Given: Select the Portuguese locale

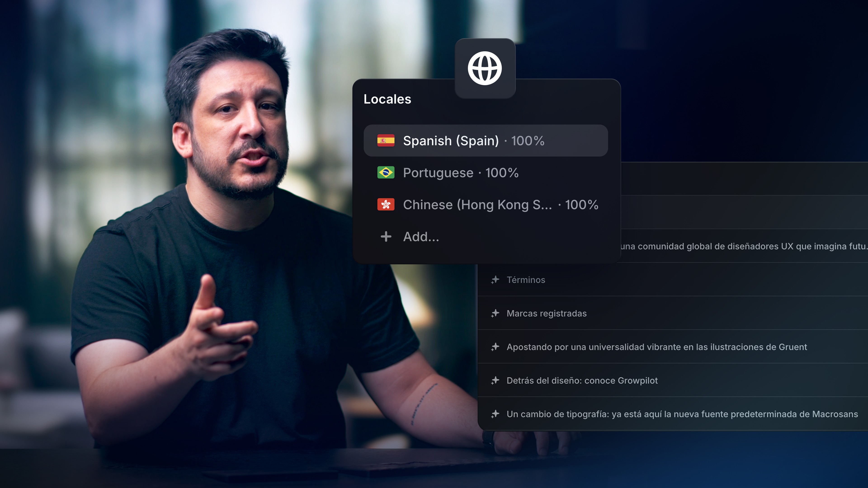Looking at the screenshot, I should (438, 173).
